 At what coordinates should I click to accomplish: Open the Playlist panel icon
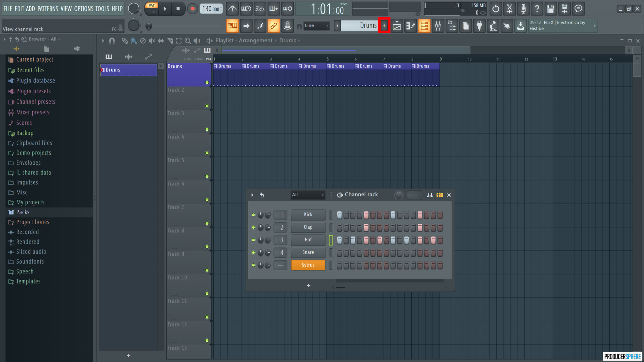point(397,25)
